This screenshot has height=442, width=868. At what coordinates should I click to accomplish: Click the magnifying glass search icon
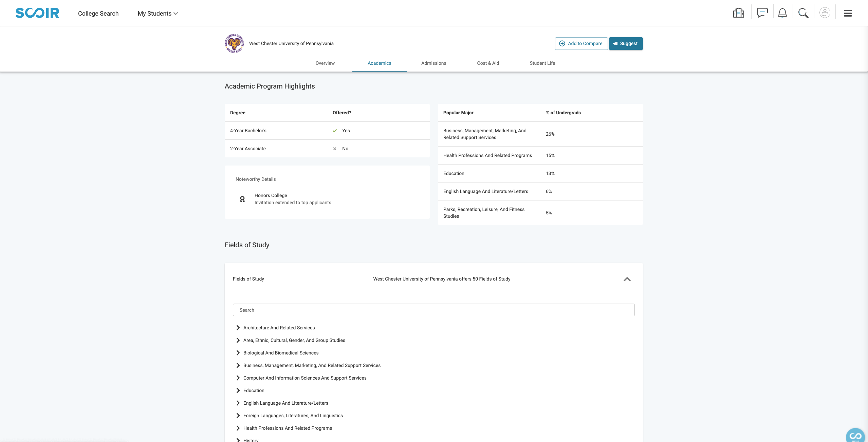[x=803, y=13]
